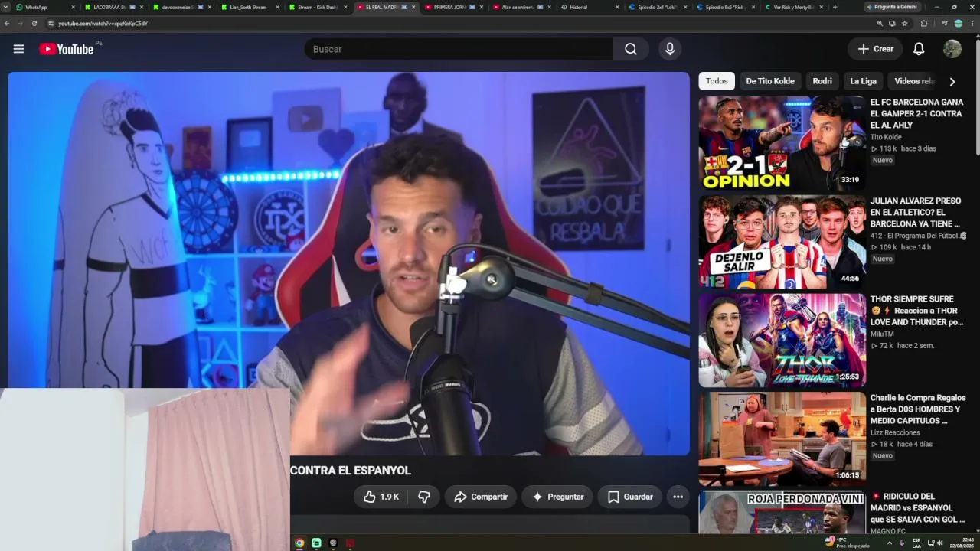Click the main video player

pyautogui.click(x=349, y=263)
